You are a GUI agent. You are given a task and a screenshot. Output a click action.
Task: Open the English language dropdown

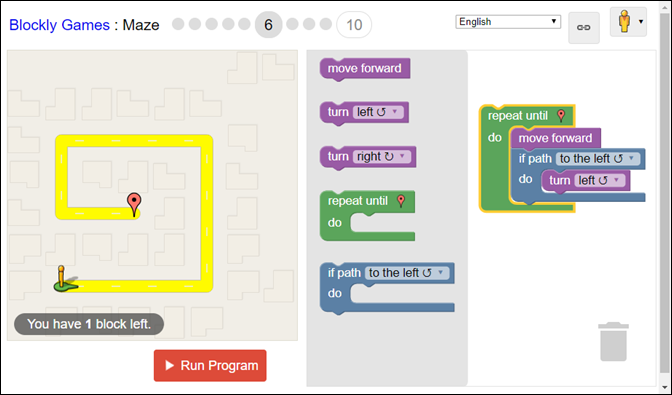(x=508, y=21)
